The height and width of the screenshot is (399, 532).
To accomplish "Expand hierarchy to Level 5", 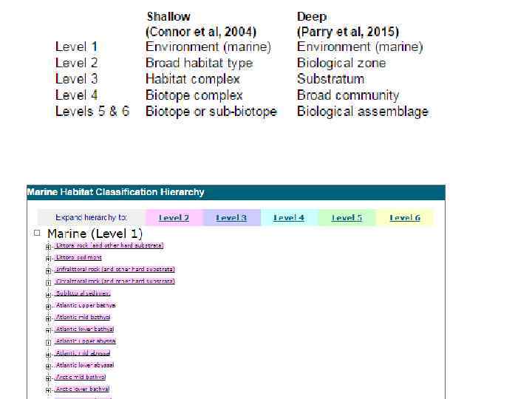I will click(x=347, y=218).
